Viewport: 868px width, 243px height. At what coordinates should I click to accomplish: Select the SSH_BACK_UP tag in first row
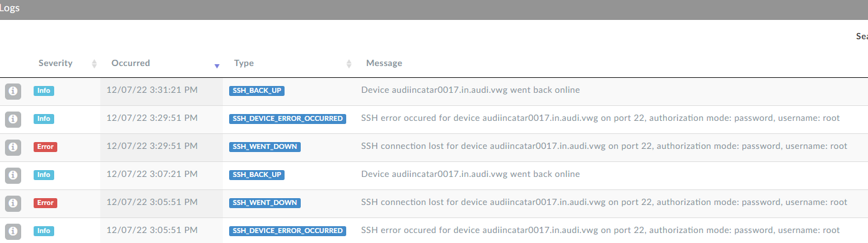click(x=257, y=90)
